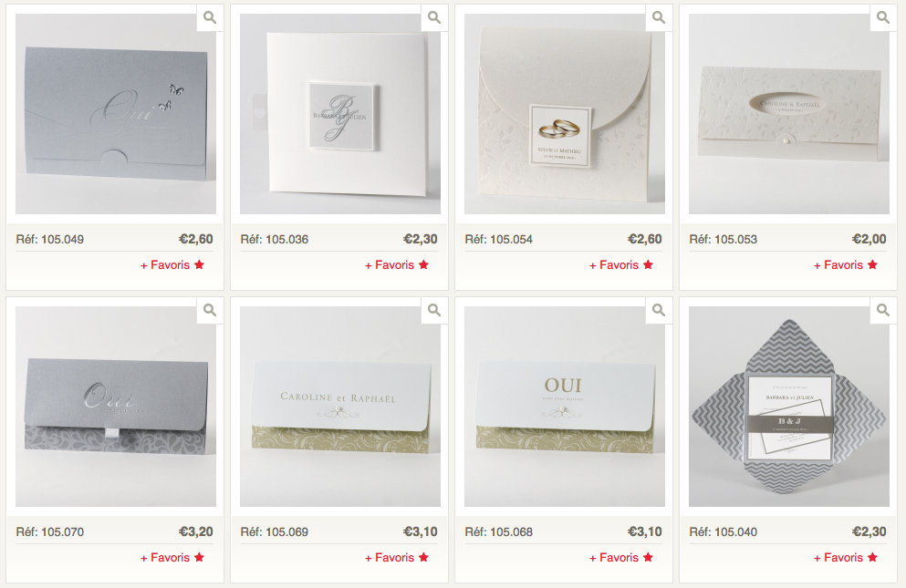Click magnifier icon on card 105.036
Image resolution: width=906 pixels, height=588 pixels.
tap(434, 17)
